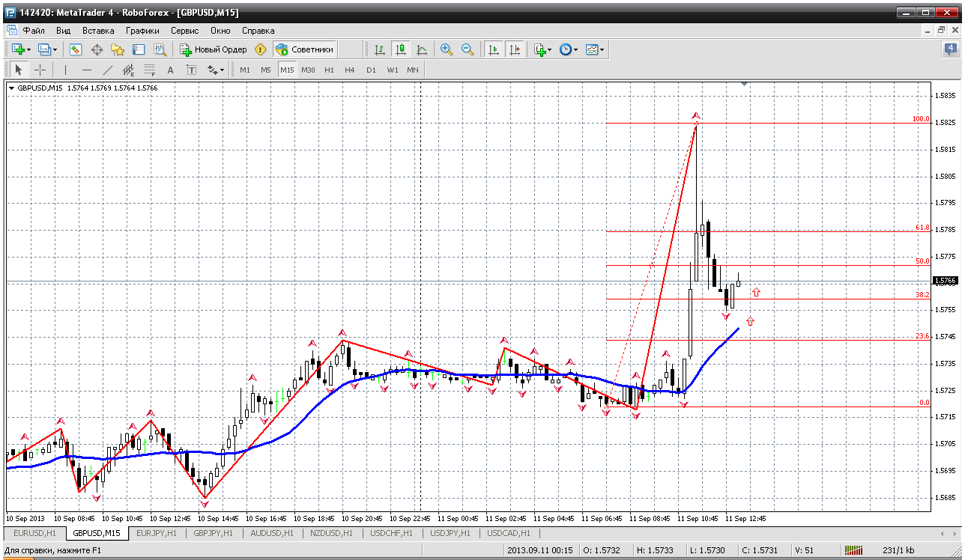Screen dimensions: 965x560
Task: Toggle the Советники (Expert Advisors) button
Action: click(x=304, y=49)
